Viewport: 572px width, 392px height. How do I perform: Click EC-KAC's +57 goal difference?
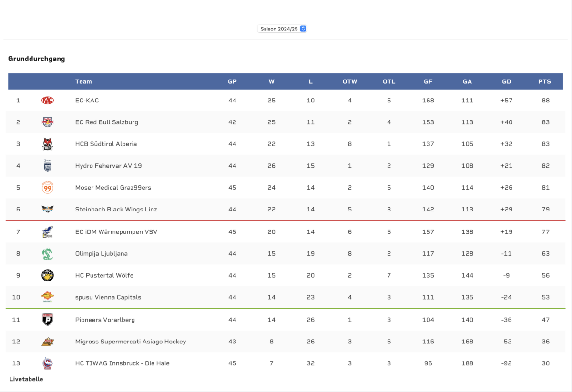pos(507,101)
